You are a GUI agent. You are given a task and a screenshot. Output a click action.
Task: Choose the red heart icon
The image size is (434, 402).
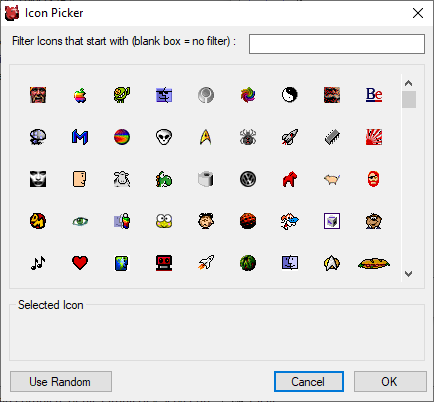80,263
